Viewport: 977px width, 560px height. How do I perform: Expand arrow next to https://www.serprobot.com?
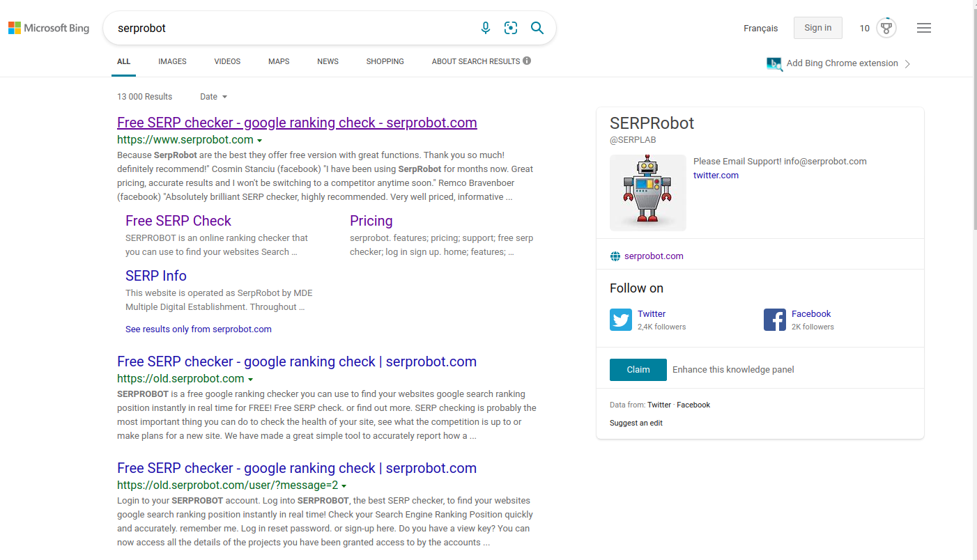tap(260, 141)
